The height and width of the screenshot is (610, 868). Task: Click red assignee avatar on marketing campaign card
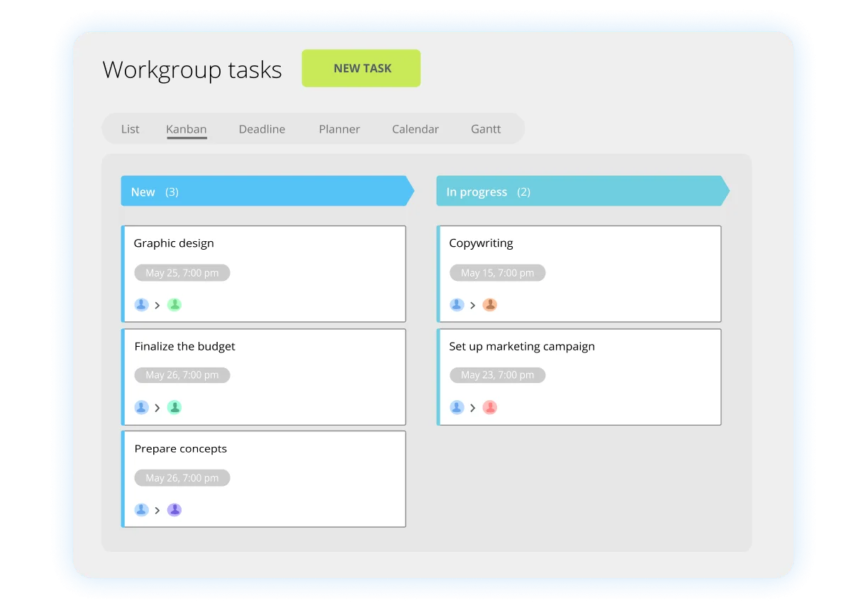[489, 407]
